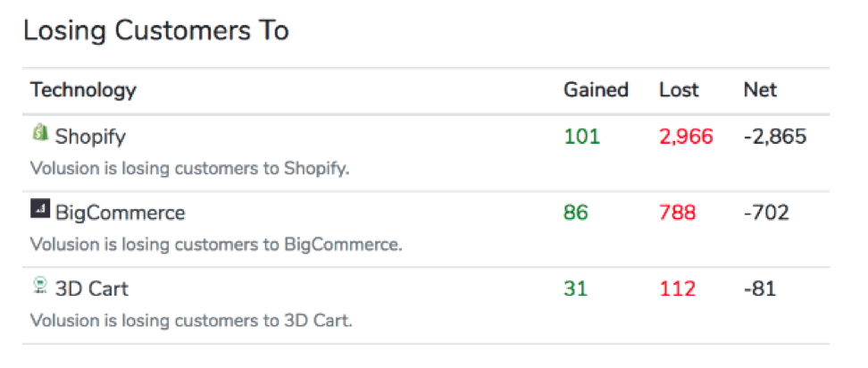This screenshot has width=868, height=368.
Task: Click the BigCommerce logo icon
Action: click(40, 209)
